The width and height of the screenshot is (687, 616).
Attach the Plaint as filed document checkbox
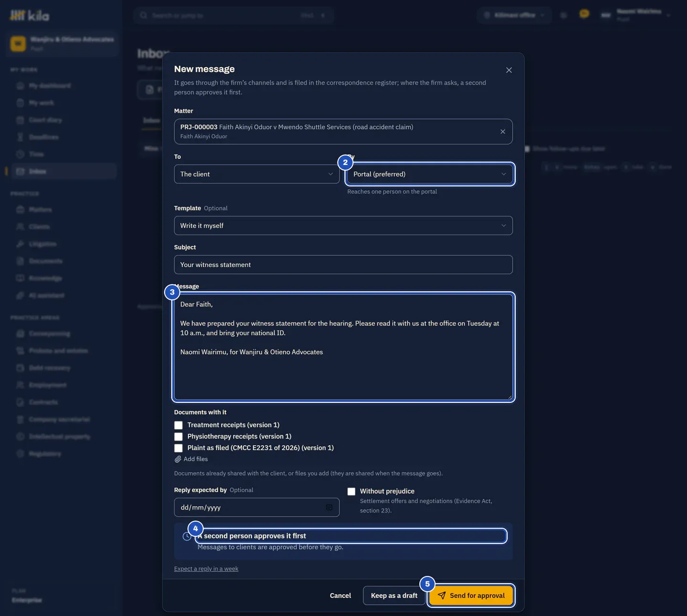pos(178,448)
